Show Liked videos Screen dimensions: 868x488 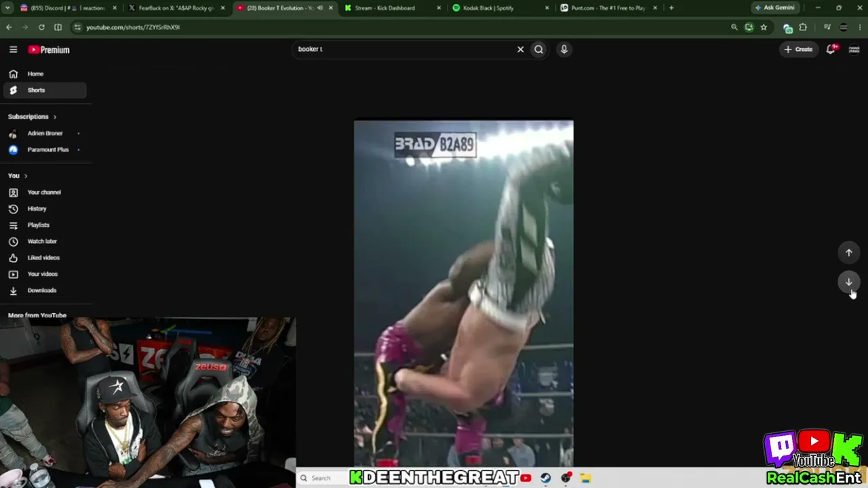[x=45, y=258]
